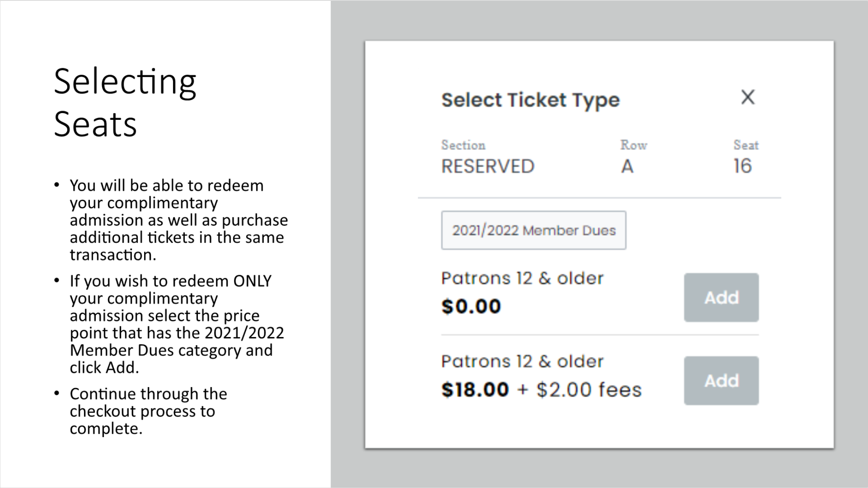The width and height of the screenshot is (868, 488).
Task: Click the Continue through the checkout bullet
Action: coord(148,411)
